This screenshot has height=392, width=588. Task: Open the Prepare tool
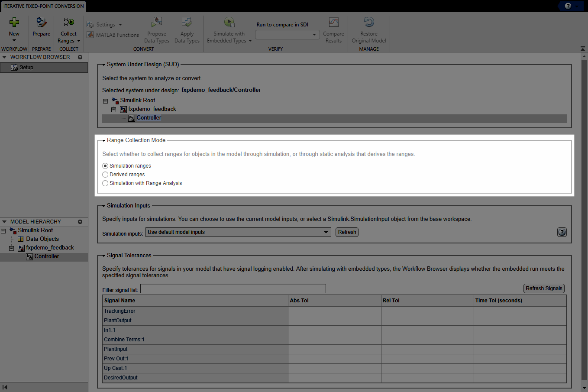click(41, 22)
